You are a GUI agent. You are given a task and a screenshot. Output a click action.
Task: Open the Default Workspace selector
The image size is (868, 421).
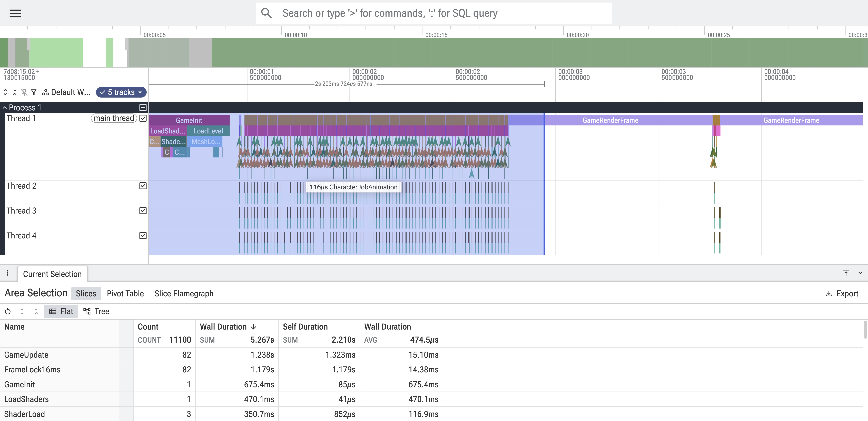coord(66,92)
